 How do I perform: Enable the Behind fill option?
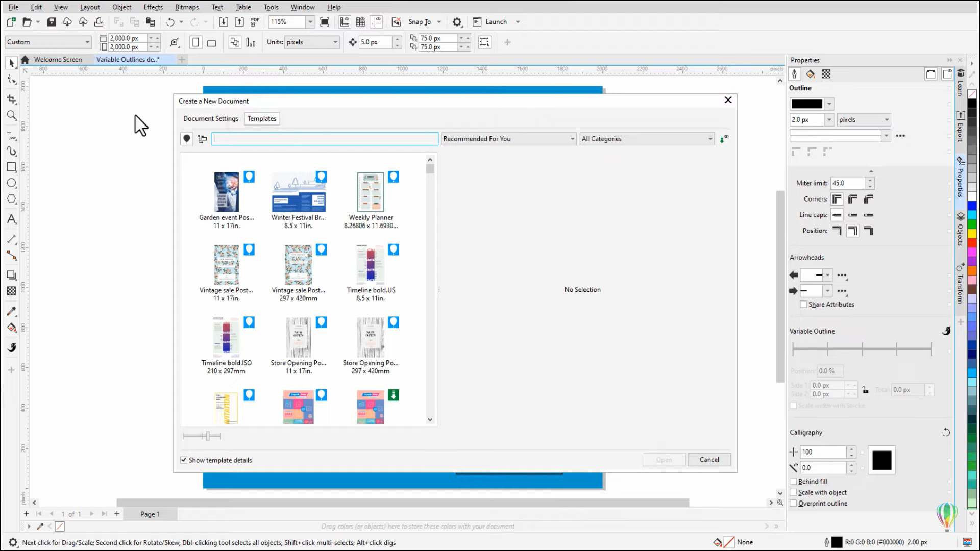pos(794,481)
